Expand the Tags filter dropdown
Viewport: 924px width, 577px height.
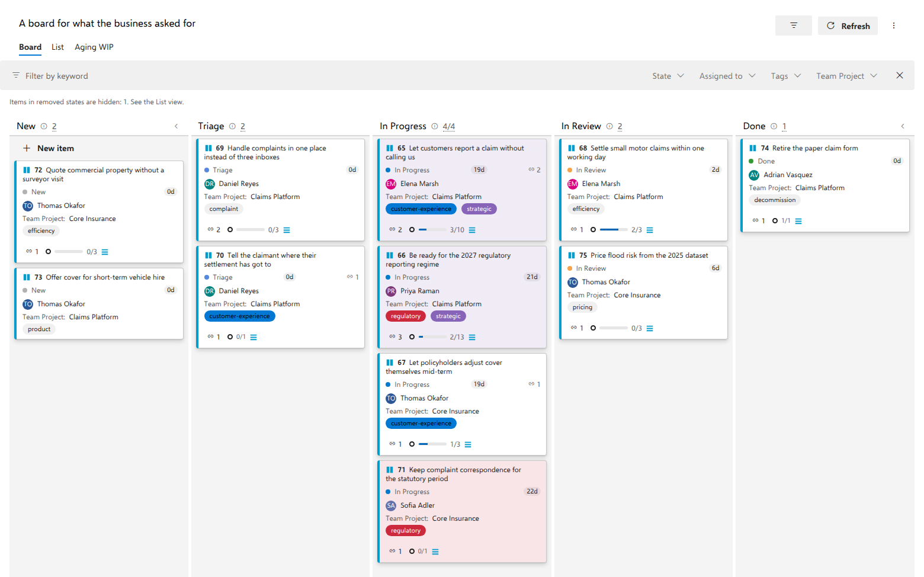(785, 76)
